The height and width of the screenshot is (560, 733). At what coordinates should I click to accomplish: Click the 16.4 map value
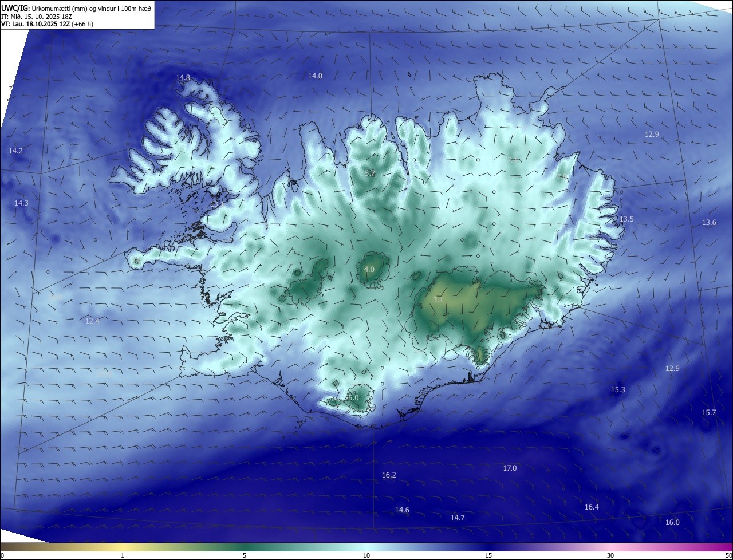pyautogui.click(x=592, y=507)
